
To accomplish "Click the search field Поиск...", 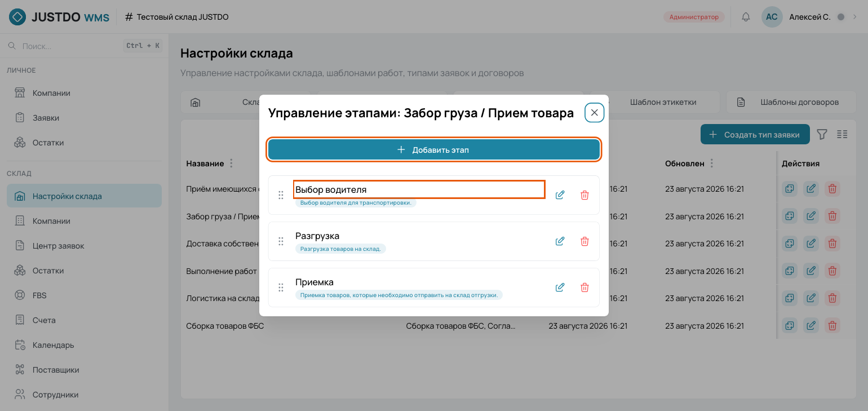I will tap(85, 46).
